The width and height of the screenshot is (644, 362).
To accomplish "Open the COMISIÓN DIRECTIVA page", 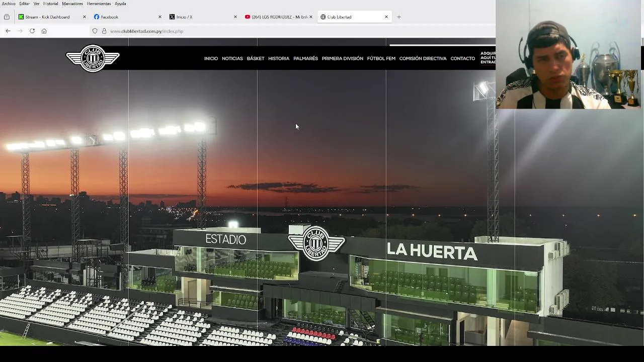I will [x=423, y=59].
